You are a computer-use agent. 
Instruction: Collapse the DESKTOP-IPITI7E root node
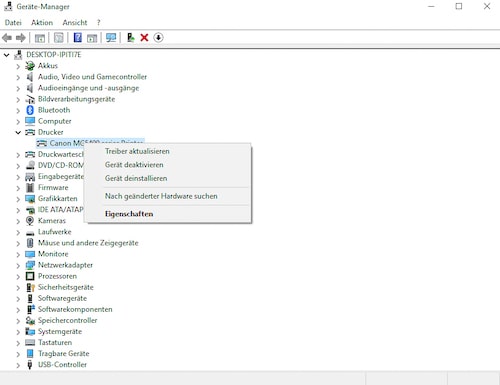click(x=7, y=55)
